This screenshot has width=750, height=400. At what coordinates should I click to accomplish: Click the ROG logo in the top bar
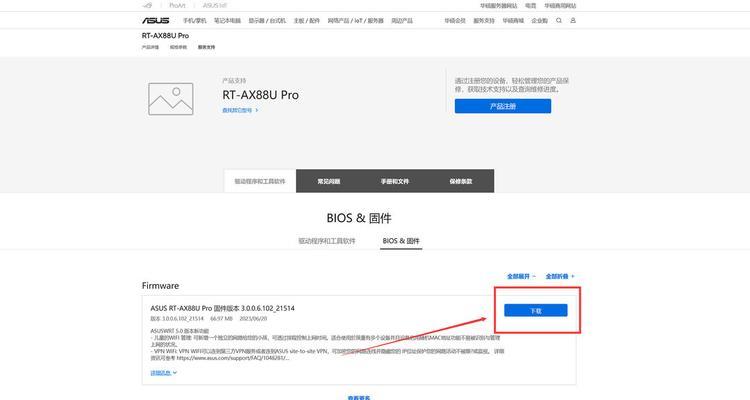(x=147, y=6)
